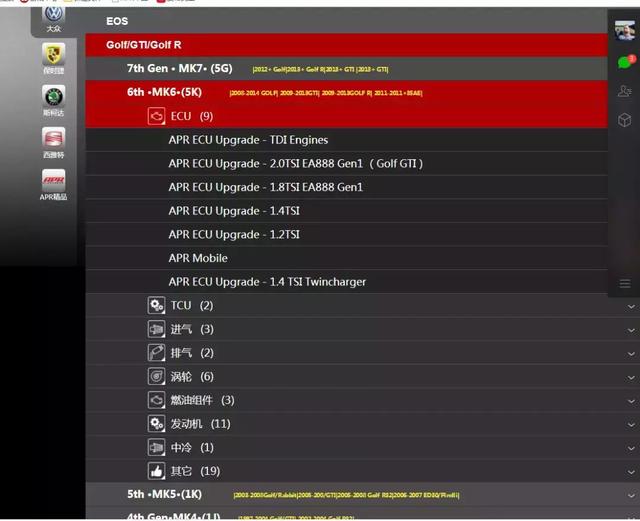The height and width of the screenshot is (521, 640).
Task: Select the Porsche brand icon
Action: 53,54
